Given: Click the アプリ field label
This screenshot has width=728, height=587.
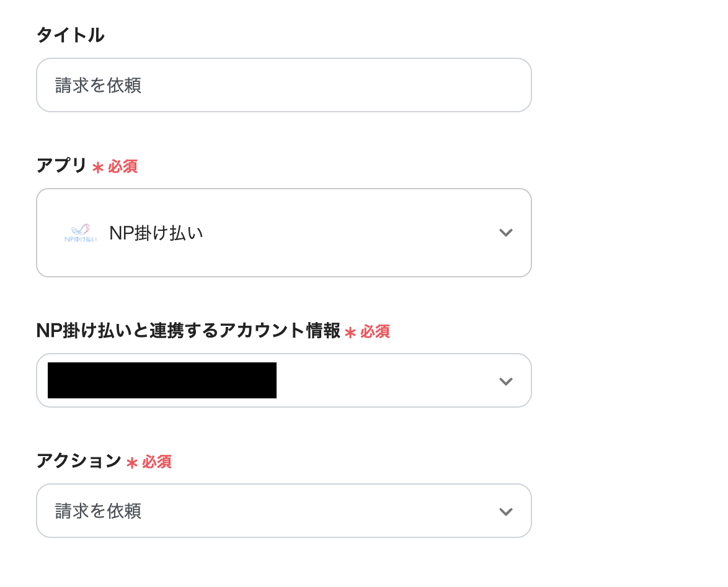Looking at the screenshot, I should 61,166.
